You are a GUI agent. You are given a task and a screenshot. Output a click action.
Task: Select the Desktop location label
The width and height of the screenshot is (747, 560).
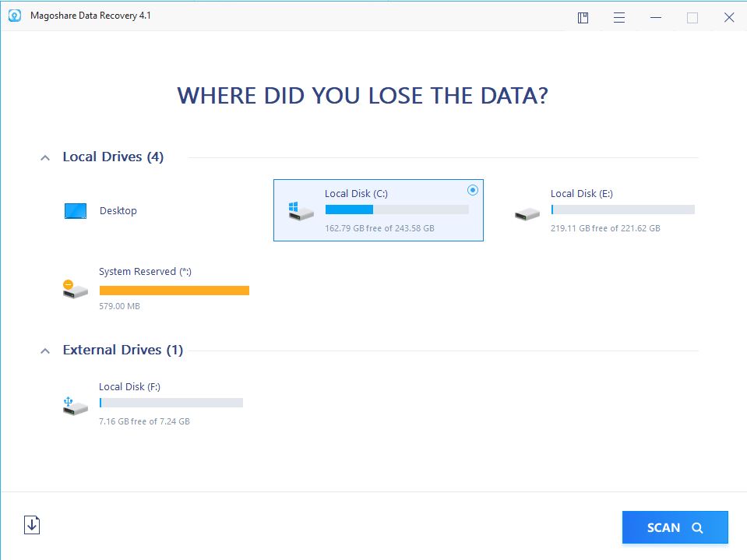click(118, 211)
